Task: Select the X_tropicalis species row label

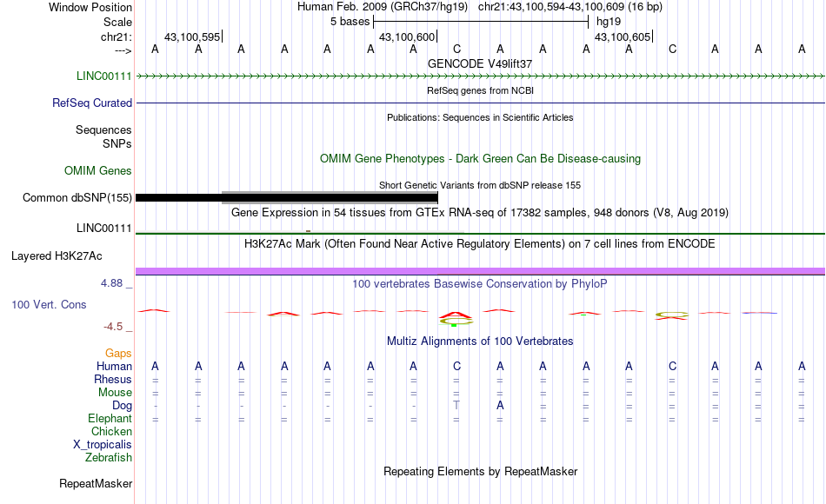Action: pos(103,445)
